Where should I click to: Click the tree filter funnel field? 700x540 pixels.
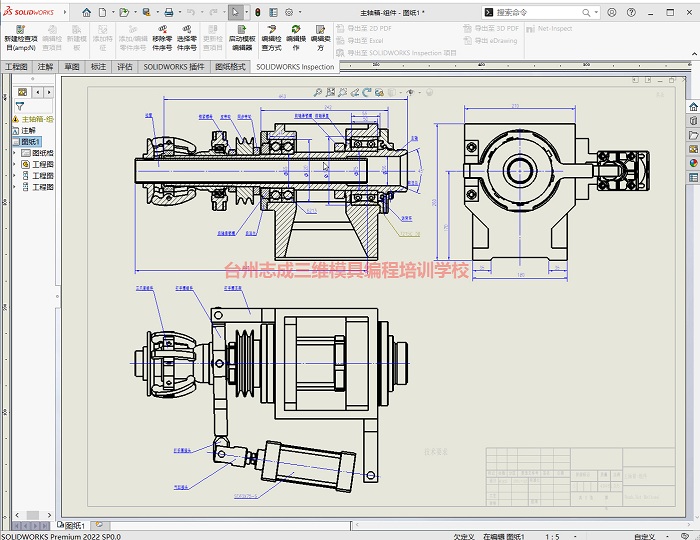point(33,106)
